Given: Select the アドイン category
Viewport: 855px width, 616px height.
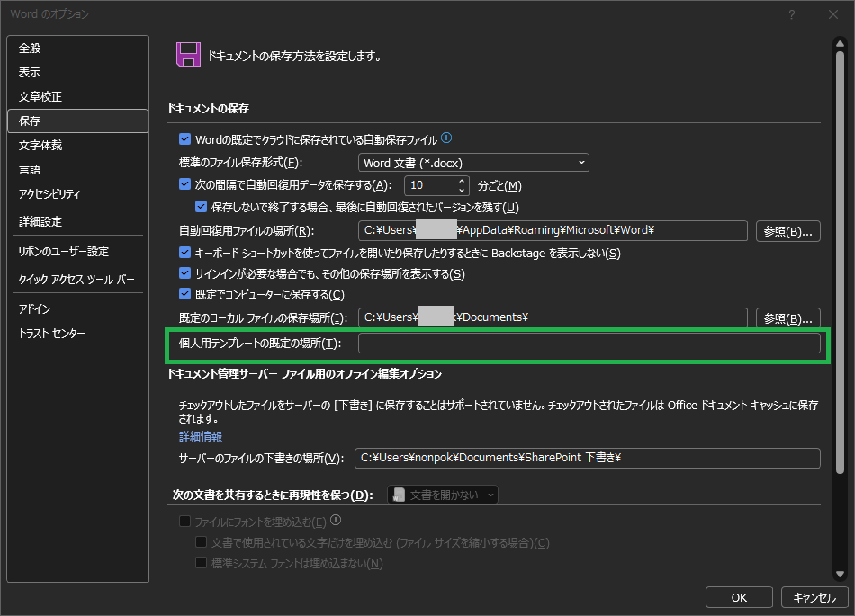Looking at the screenshot, I should click(x=78, y=308).
